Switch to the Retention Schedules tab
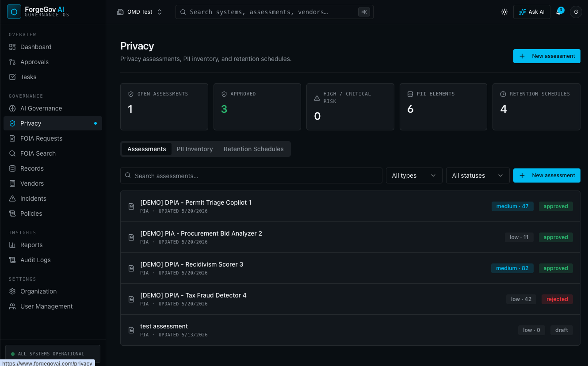The image size is (588, 366). [254, 149]
